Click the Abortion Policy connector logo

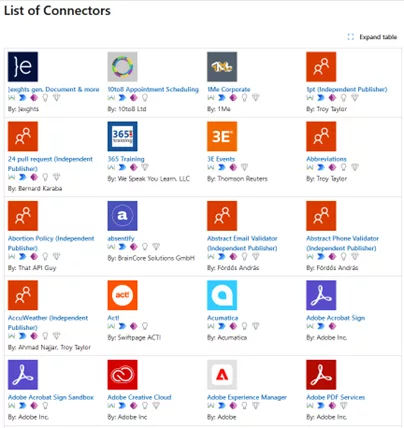point(23,216)
